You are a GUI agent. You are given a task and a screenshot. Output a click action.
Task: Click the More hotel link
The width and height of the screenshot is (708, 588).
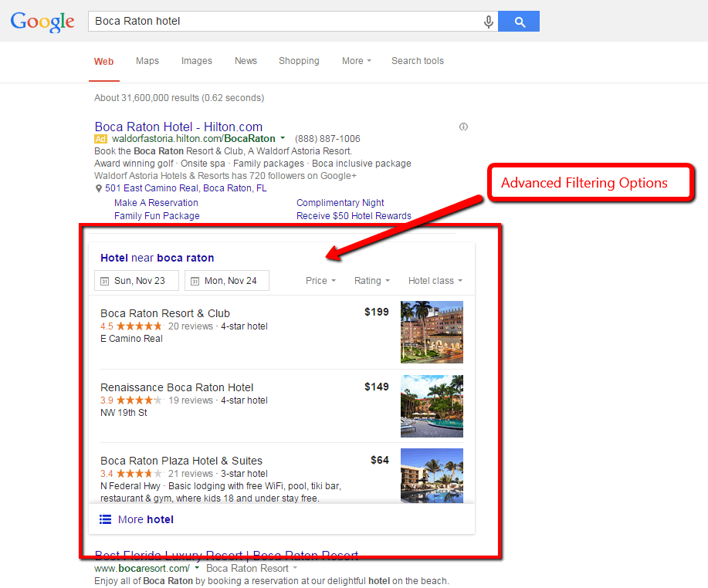click(x=146, y=519)
